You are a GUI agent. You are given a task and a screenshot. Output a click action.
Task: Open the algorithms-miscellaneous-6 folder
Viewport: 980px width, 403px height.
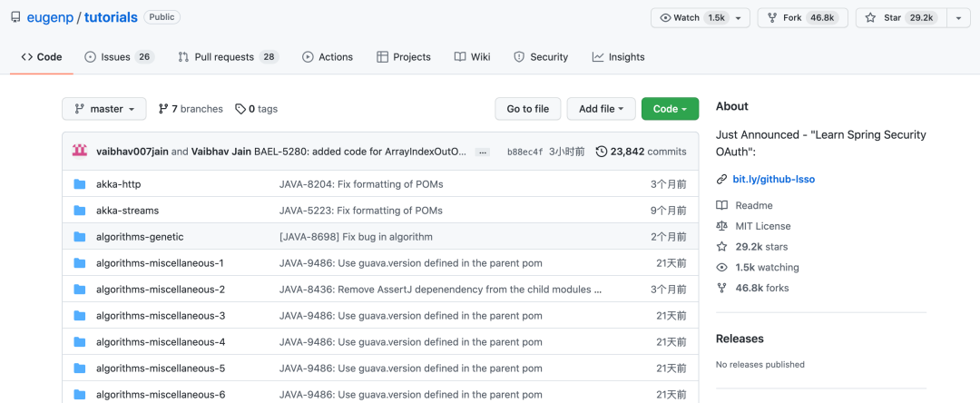point(161,394)
